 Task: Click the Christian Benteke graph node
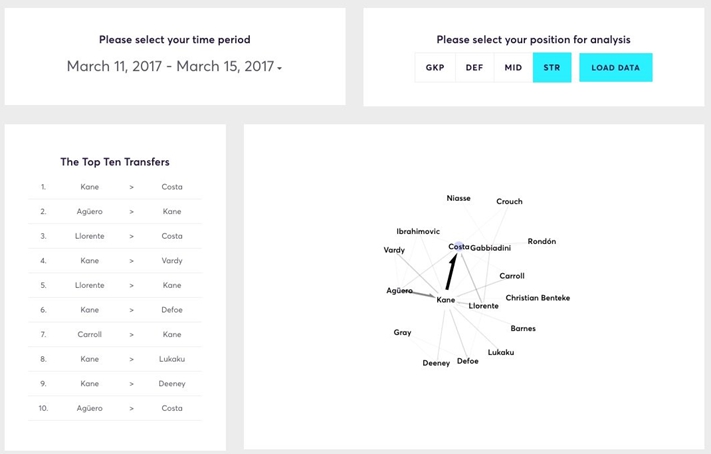[537, 298]
